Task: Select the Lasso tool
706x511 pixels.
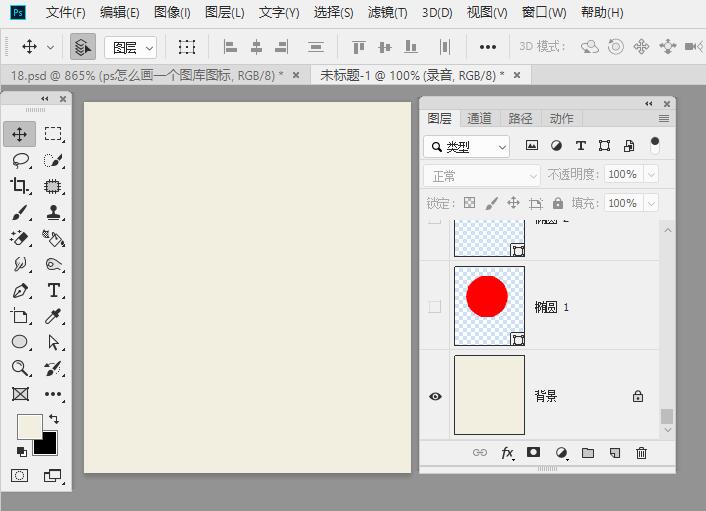Action: 20,161
